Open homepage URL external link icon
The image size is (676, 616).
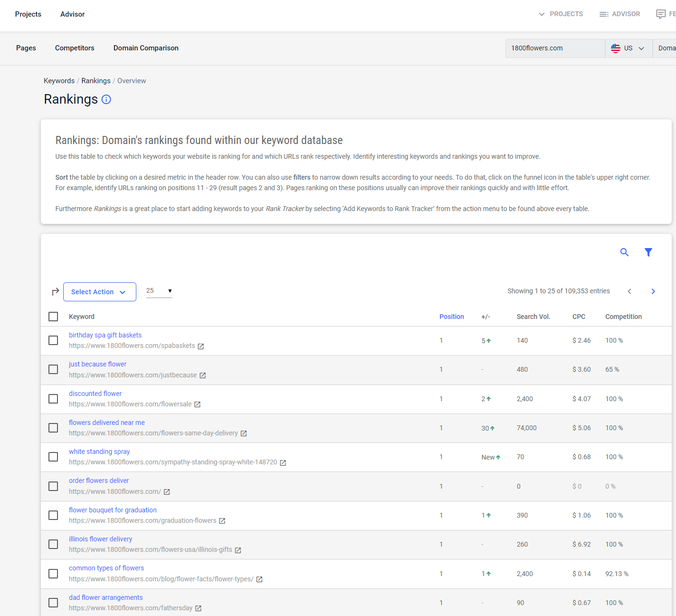coord(167,492)
